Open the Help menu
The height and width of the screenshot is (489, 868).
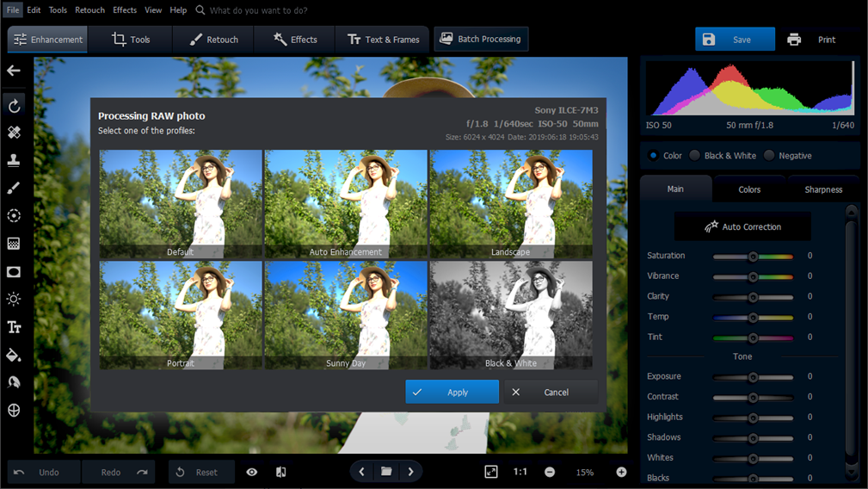point(178,10)
